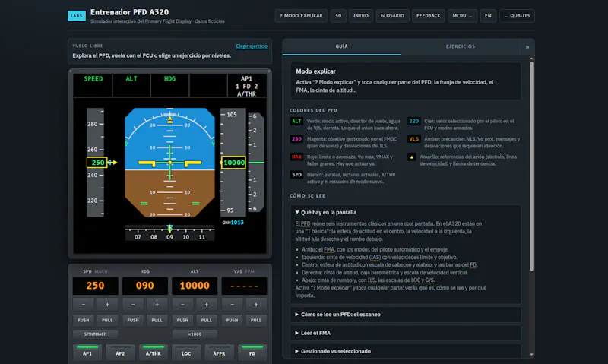Click the QNH 1013 baro setting
The height and width of the screenshot is (364, 608).
point(233,223)
